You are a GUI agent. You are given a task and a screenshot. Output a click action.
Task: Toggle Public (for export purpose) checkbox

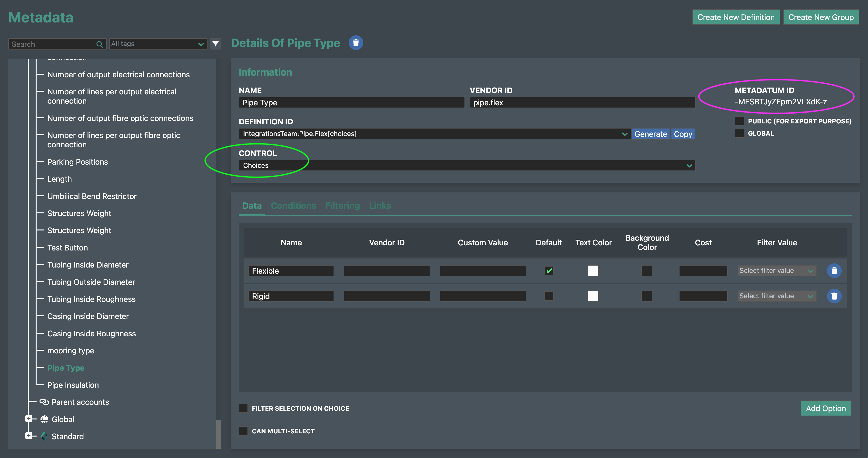click(x=739, y=121)
